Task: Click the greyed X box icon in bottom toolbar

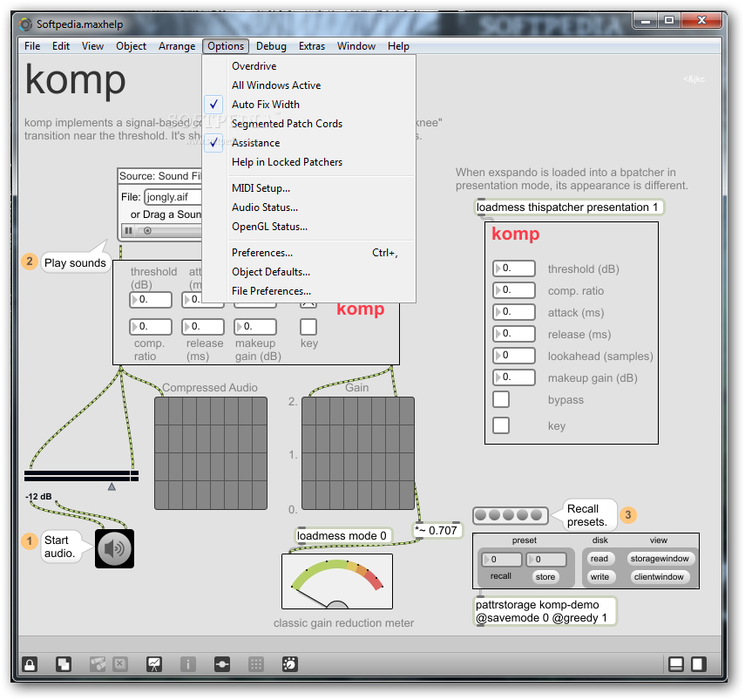Action: pos(120,663)
